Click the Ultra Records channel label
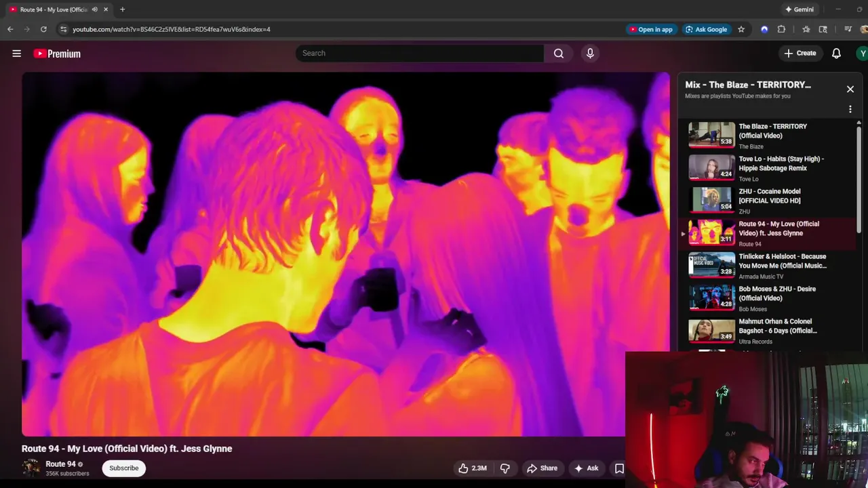 point(755,342)
